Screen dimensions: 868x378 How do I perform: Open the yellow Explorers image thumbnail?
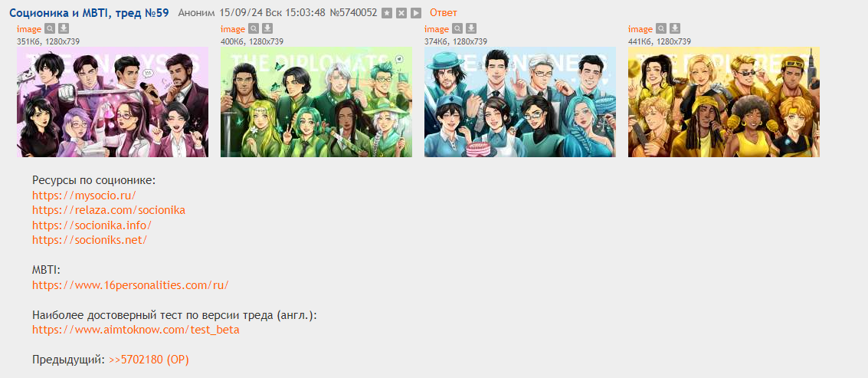[x=723, y=102]
